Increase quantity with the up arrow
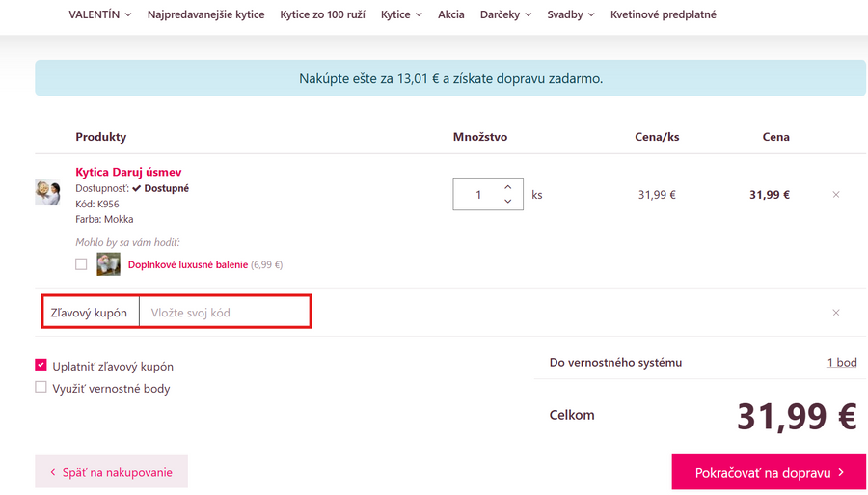 click(x=508, y=187)
